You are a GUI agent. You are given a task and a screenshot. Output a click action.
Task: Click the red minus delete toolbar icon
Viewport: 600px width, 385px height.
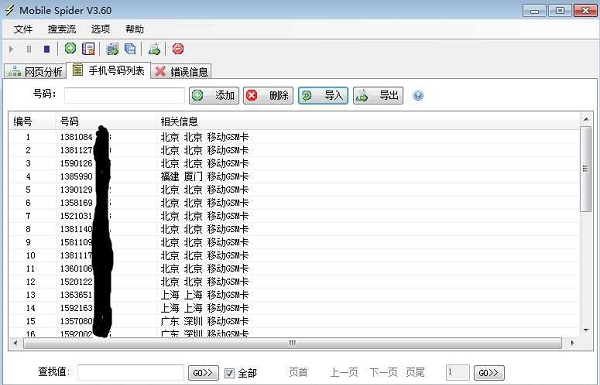178,49
